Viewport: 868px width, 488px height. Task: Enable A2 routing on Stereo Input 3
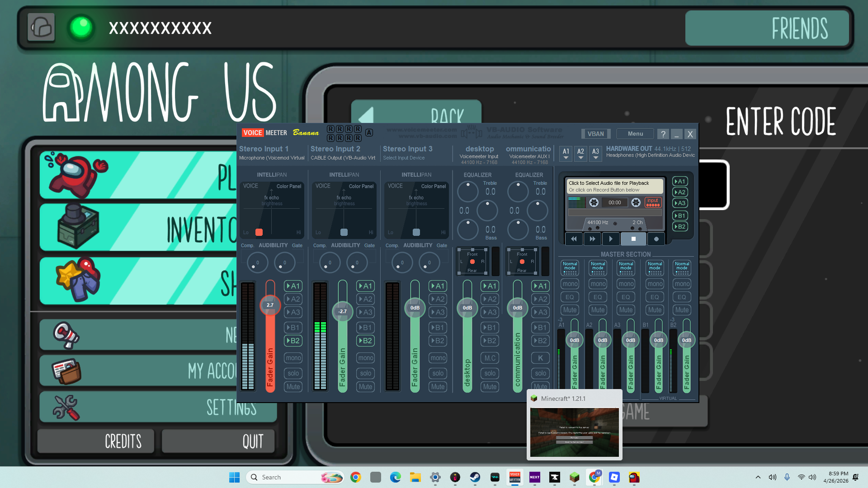tap(438, 299)
